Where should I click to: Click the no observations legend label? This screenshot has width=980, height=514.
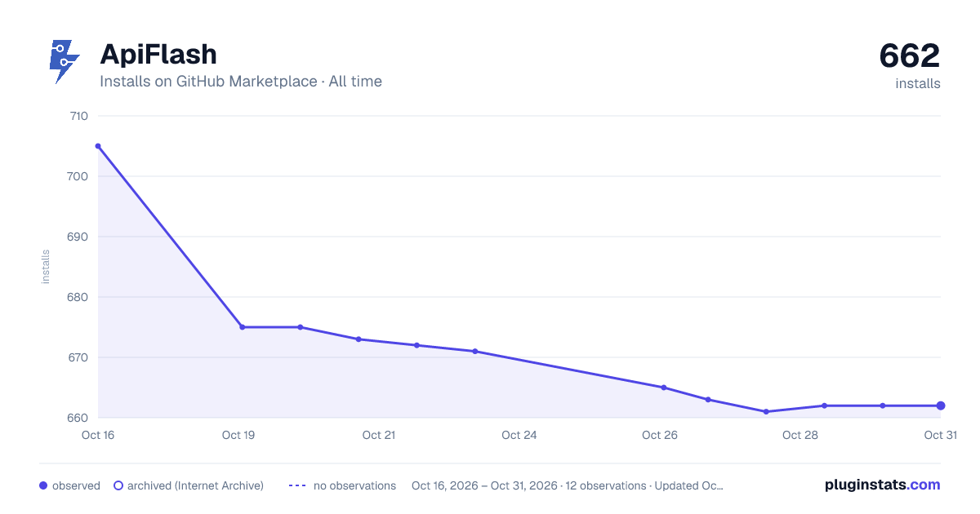354,485
